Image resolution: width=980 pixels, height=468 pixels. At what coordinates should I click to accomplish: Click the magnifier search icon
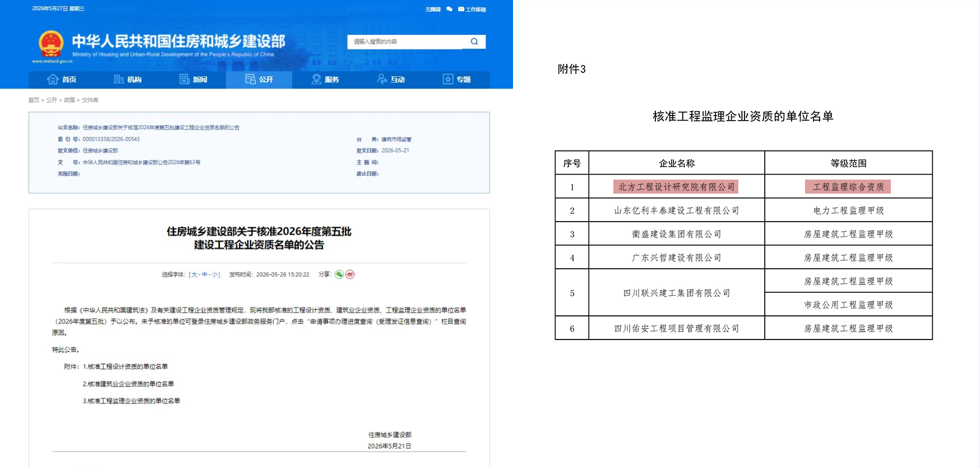pos(474,42)
